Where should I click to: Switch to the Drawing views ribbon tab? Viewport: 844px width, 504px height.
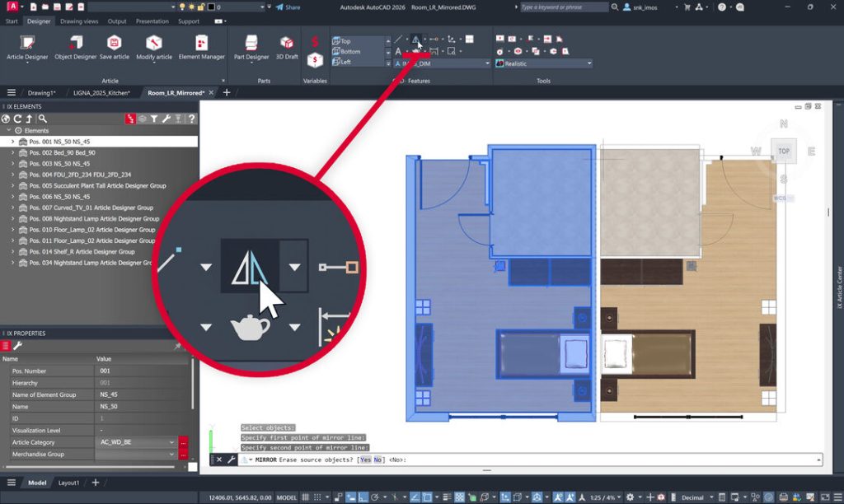(x=79, y=21)
